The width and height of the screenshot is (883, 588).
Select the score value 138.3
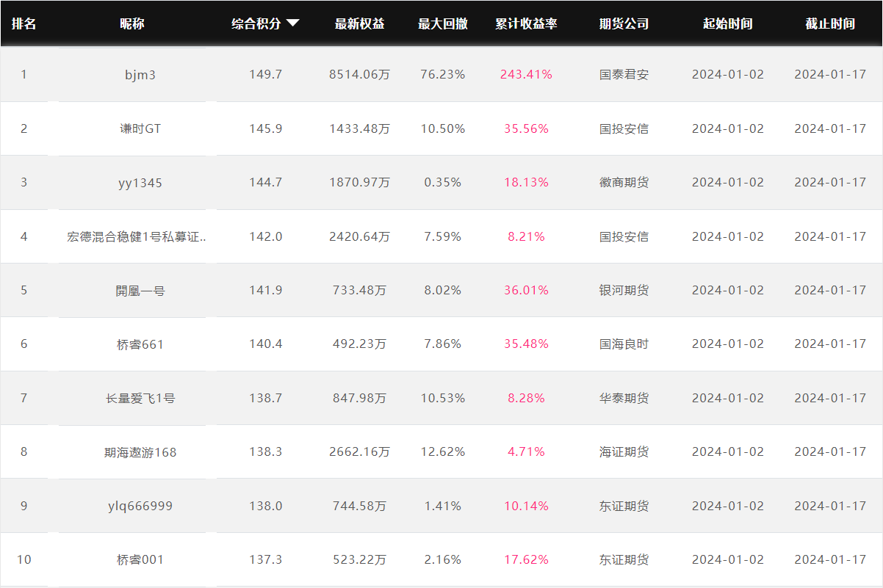265,452
